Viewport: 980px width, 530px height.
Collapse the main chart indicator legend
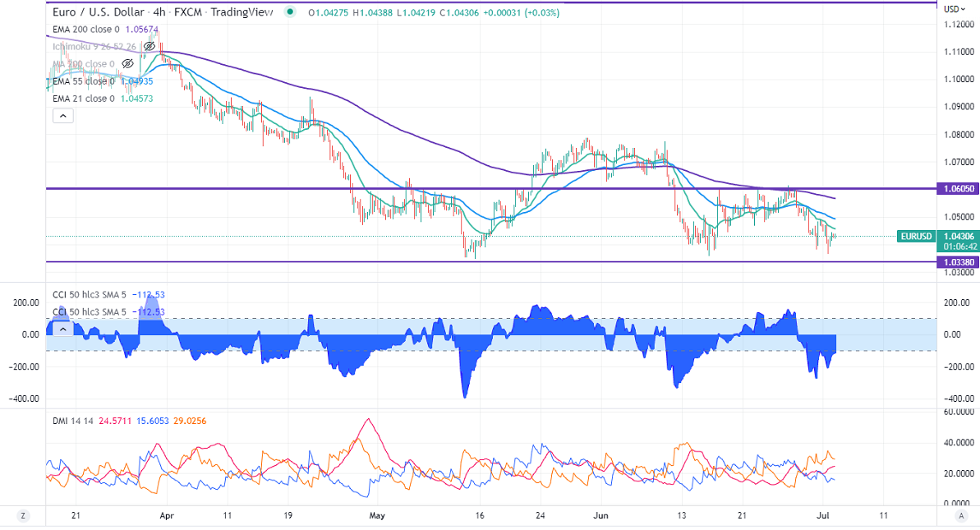(x=63, y=116)
